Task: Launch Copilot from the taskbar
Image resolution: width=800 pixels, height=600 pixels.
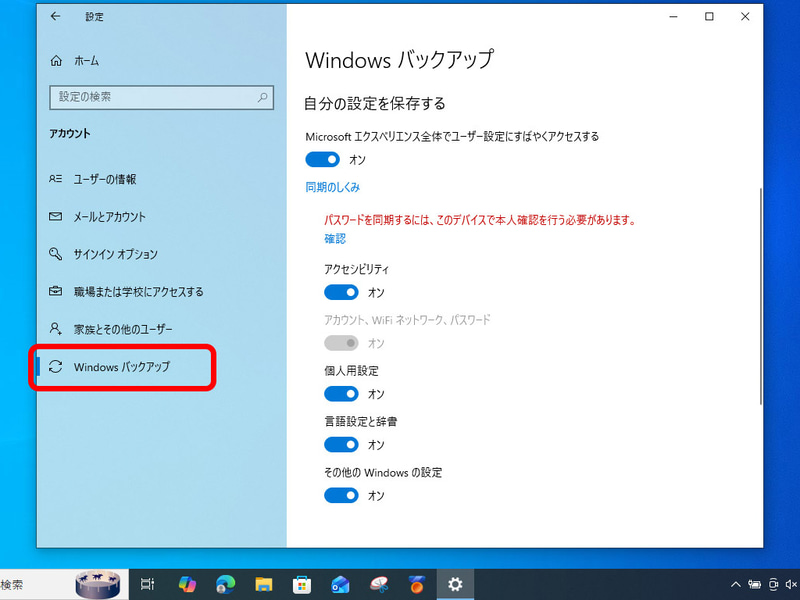Action: click(x=188, y=584)
